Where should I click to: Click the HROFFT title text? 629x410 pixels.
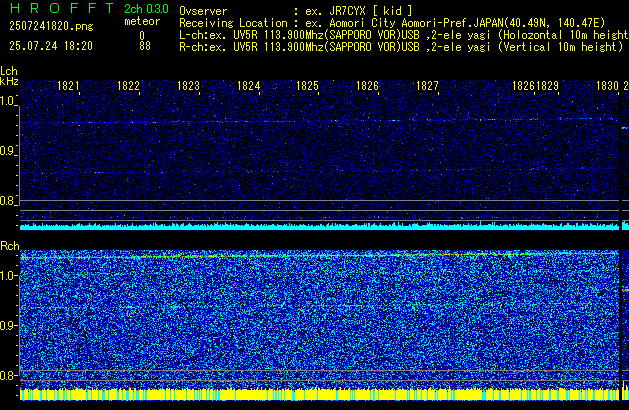[62, 8]
